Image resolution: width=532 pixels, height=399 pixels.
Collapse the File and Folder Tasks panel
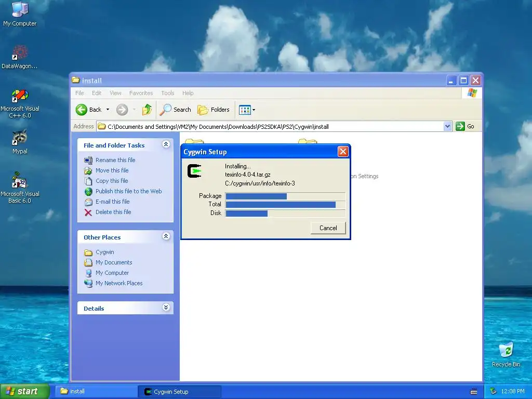pyautogui.click(x=166, y=144)
